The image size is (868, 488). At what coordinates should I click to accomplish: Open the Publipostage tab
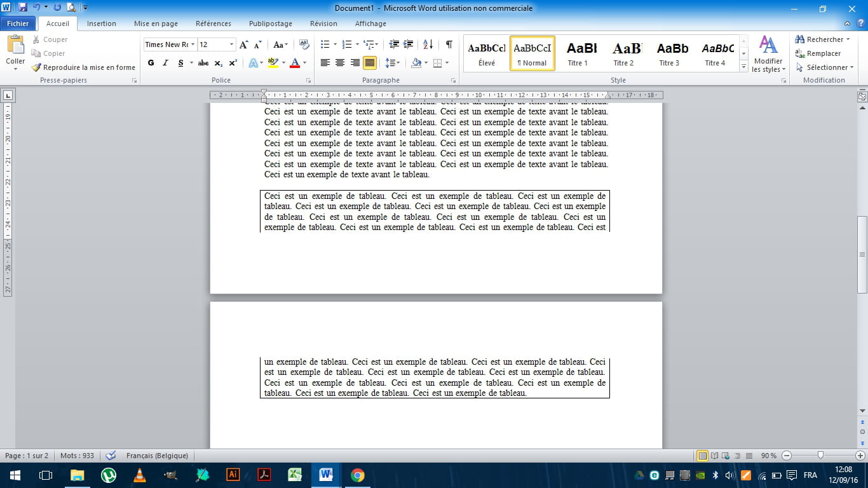point(271,24)
